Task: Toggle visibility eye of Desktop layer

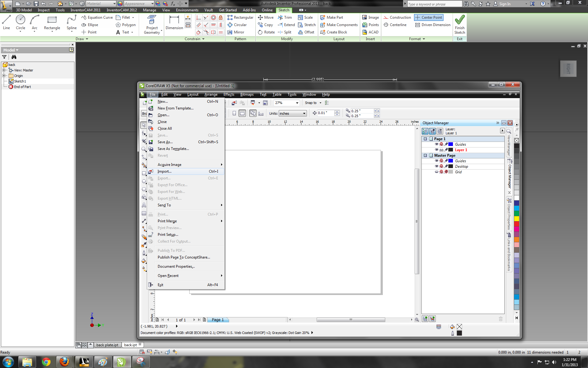Action: (436, 166)
